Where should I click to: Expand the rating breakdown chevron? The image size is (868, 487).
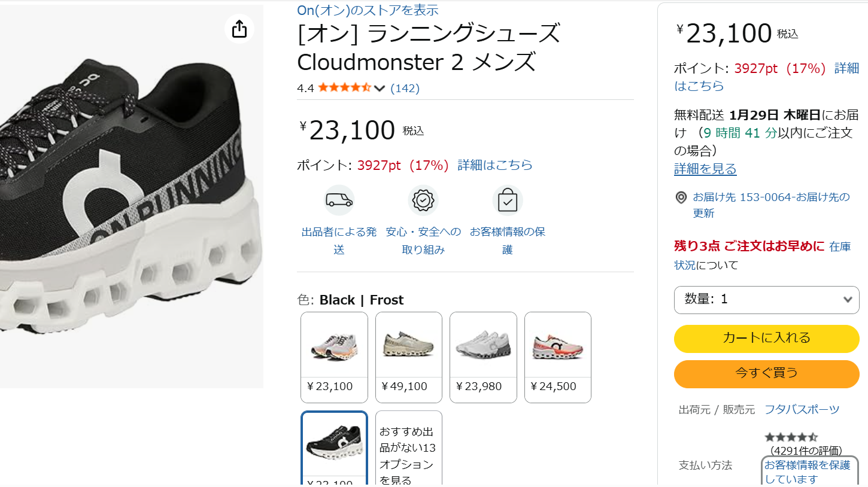[x=380, y=89]
